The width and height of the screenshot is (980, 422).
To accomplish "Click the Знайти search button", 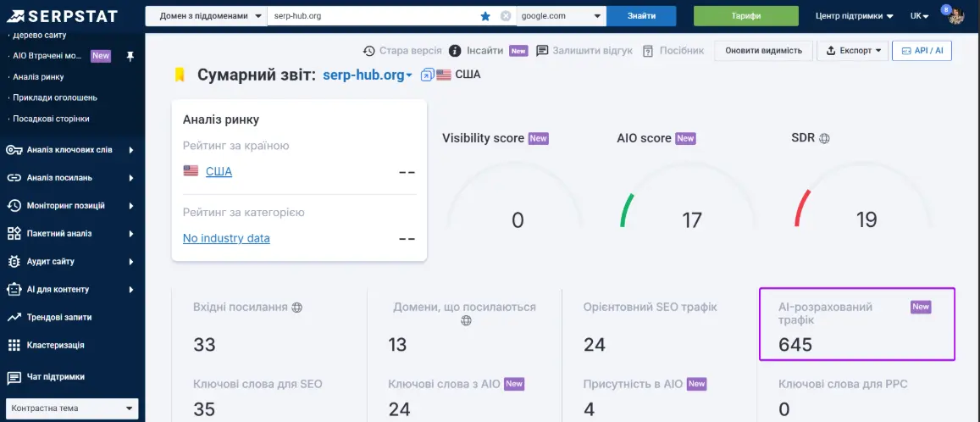I will click(641, 16).
